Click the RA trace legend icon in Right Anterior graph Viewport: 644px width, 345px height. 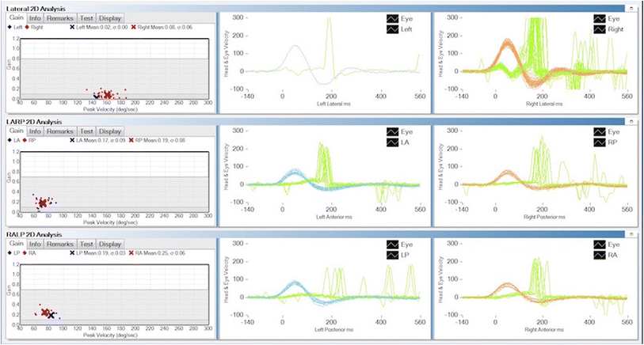click(x=600, y=257)
